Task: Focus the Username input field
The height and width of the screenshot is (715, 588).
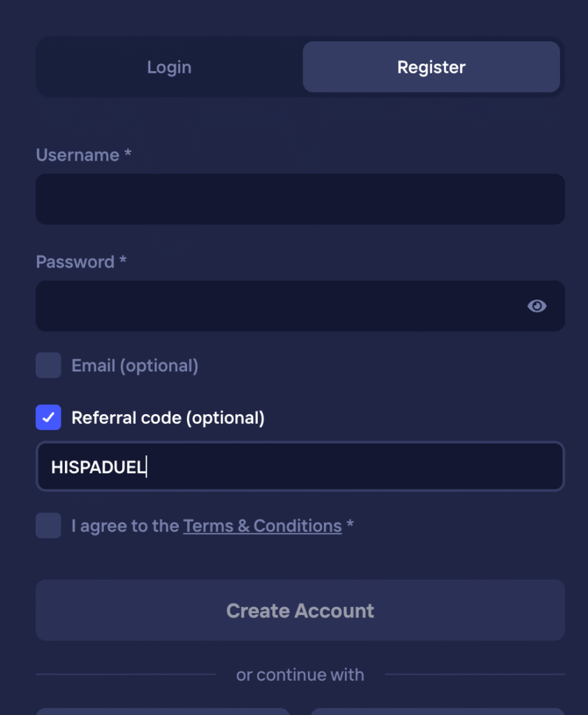Action: [x=300, y=199]
